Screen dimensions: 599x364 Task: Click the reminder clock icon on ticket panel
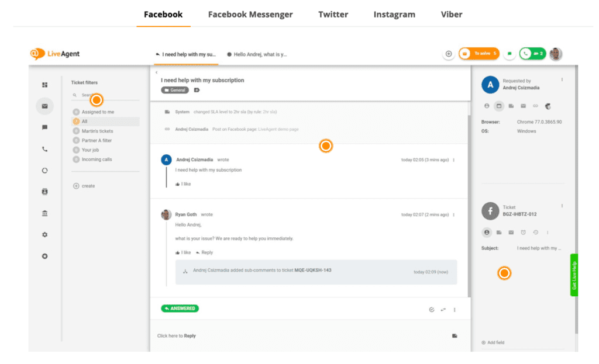coord(523,232)
